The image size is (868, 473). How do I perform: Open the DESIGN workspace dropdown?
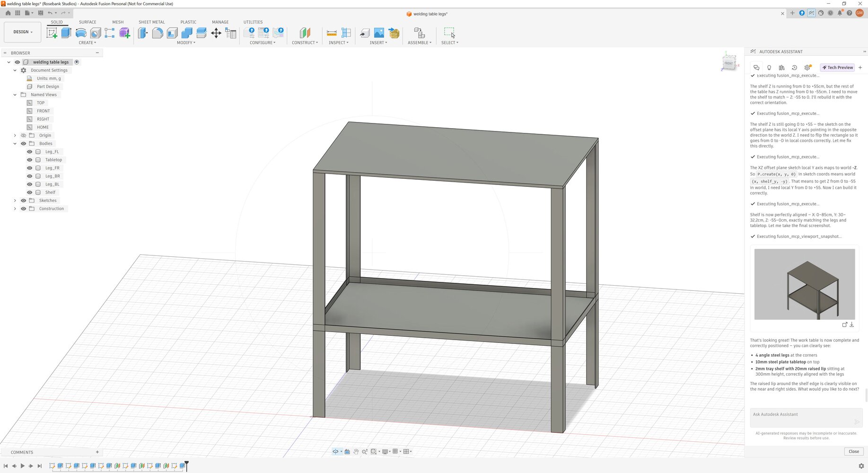22,32
